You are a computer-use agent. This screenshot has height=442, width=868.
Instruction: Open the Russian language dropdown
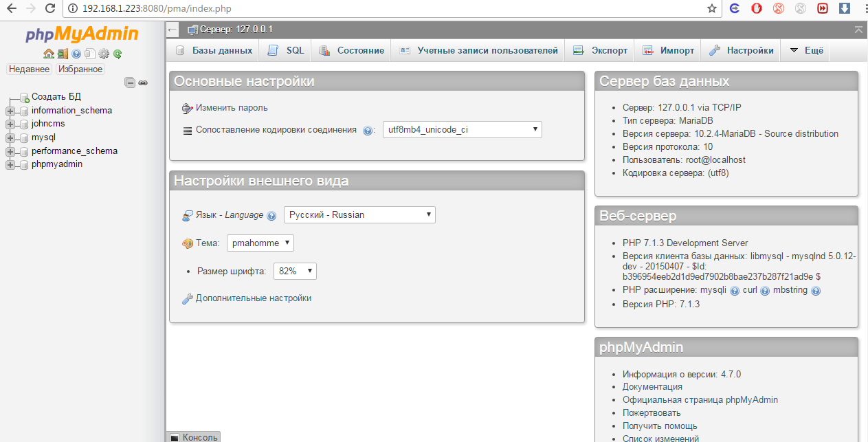[x=359, y=214]
